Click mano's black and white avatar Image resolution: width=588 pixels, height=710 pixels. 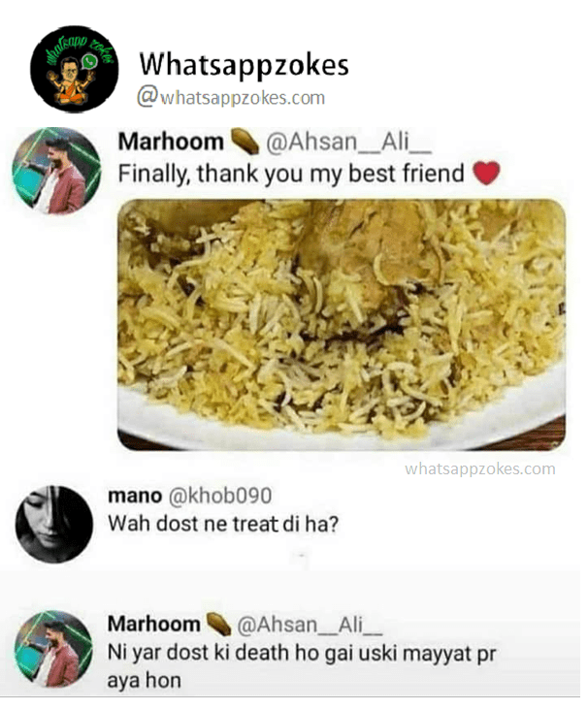54,525
